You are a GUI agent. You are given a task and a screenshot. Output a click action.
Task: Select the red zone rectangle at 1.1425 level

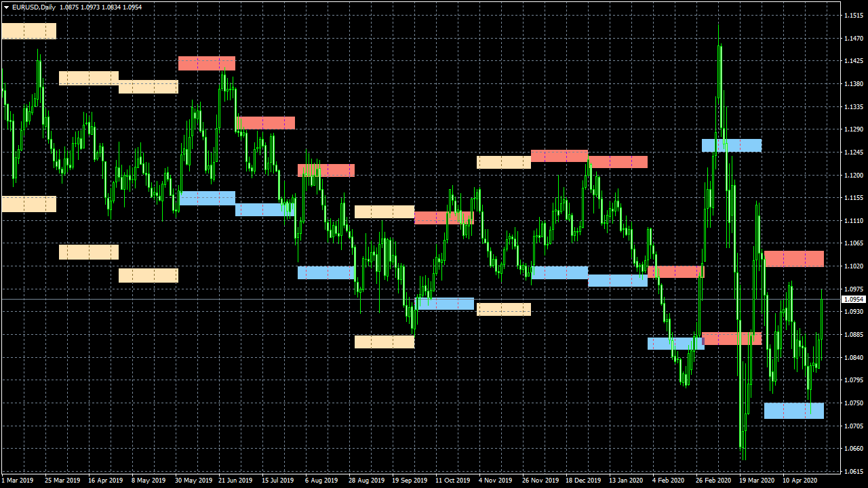click(207, 64)
